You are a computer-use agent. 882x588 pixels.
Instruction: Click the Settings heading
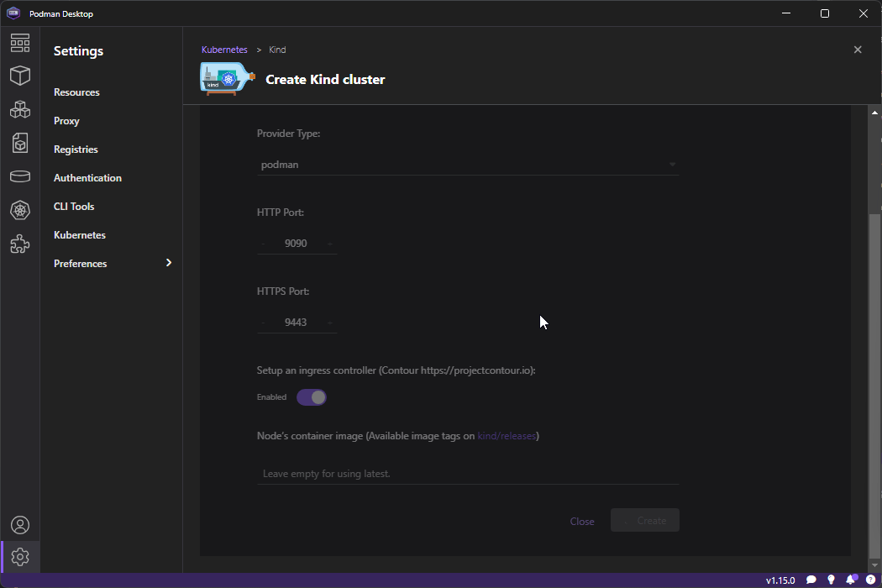tap(78, 50)
